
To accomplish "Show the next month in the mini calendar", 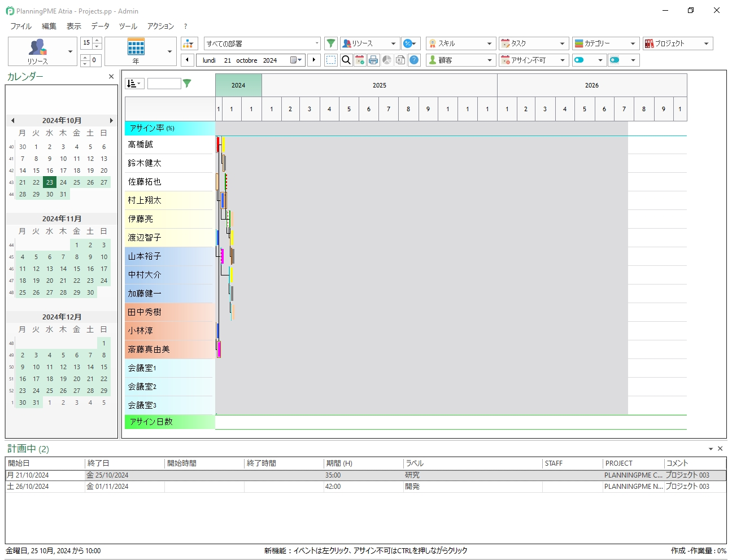I will coord(111,120).
